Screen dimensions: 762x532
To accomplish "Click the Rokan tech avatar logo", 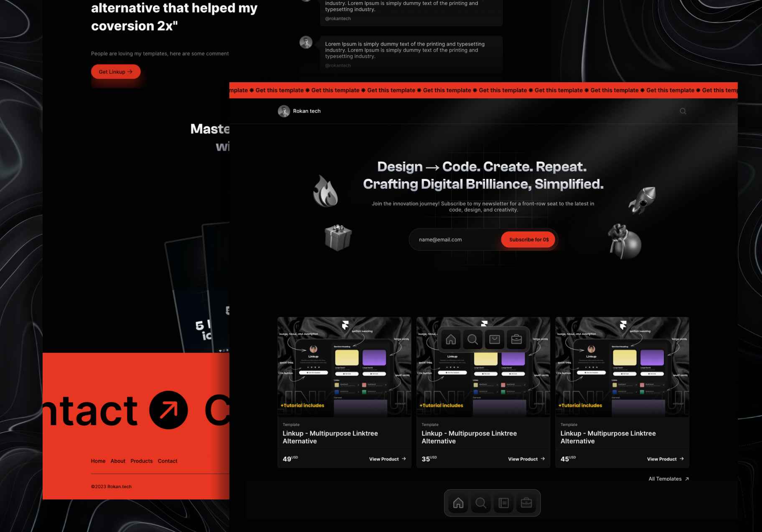I will 284,111.
